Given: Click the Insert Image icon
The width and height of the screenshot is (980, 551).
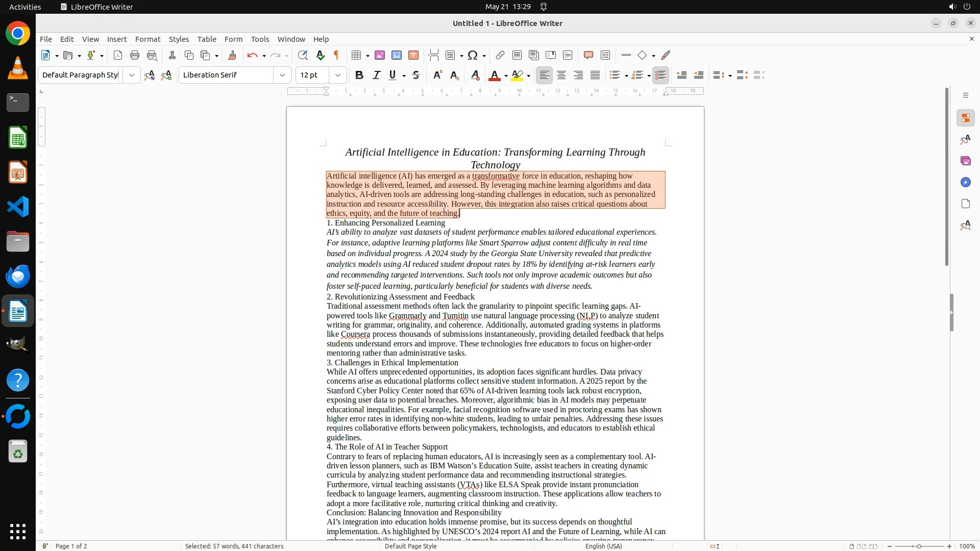Looking at the screenshot, I should point(379,55).
